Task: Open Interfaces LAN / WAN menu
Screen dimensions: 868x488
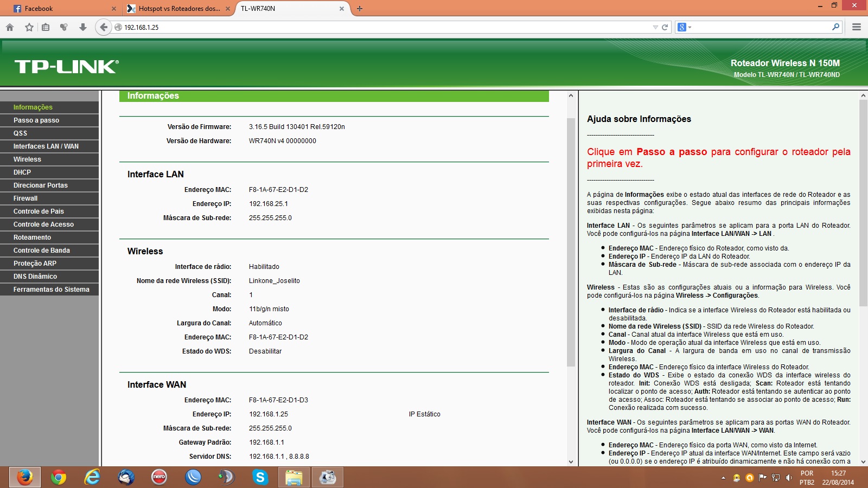Action: (x=49, y=146)
